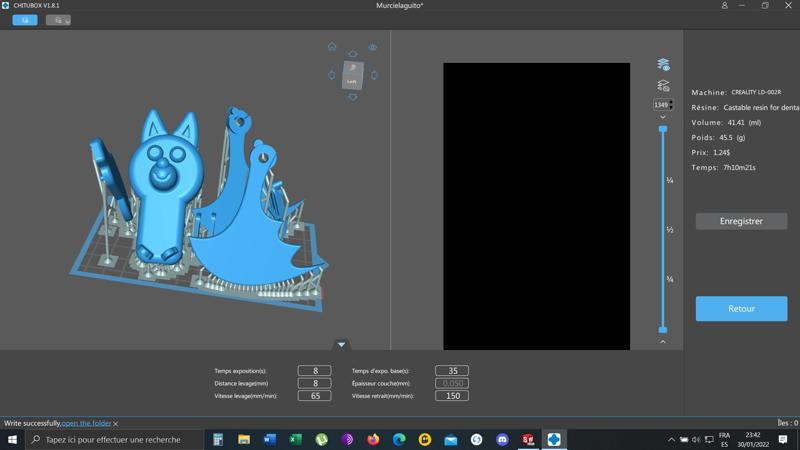Open Calculator from the taskbar
The image size is (800, 450).
click(218, 439)
